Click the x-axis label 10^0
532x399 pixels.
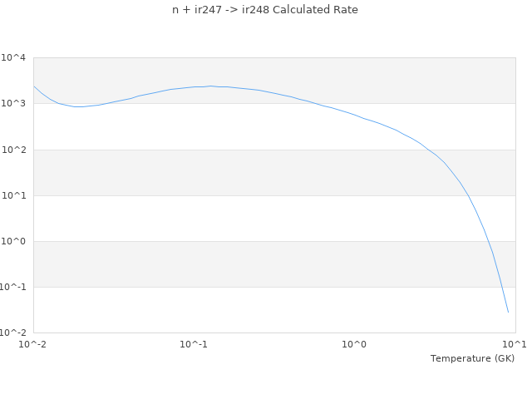click(x=354, y=344)
